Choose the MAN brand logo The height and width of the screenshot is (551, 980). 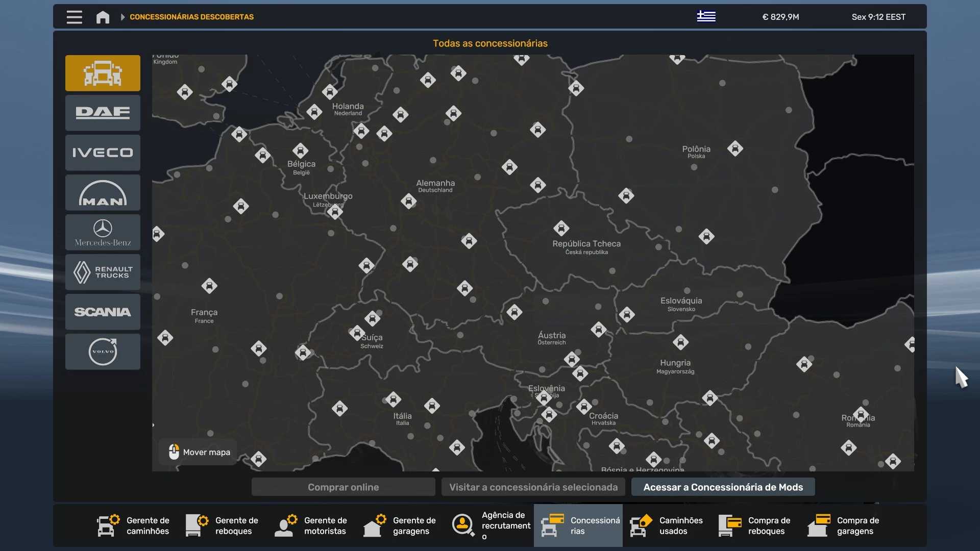point(103,192)
